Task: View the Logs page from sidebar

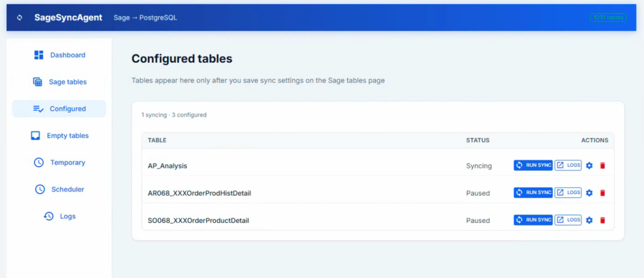Action: (x=59, y=216)
